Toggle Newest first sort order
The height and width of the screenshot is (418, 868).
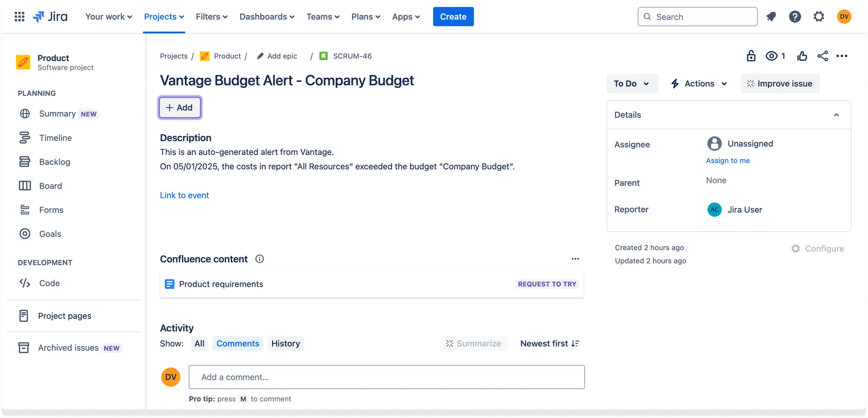550,344
